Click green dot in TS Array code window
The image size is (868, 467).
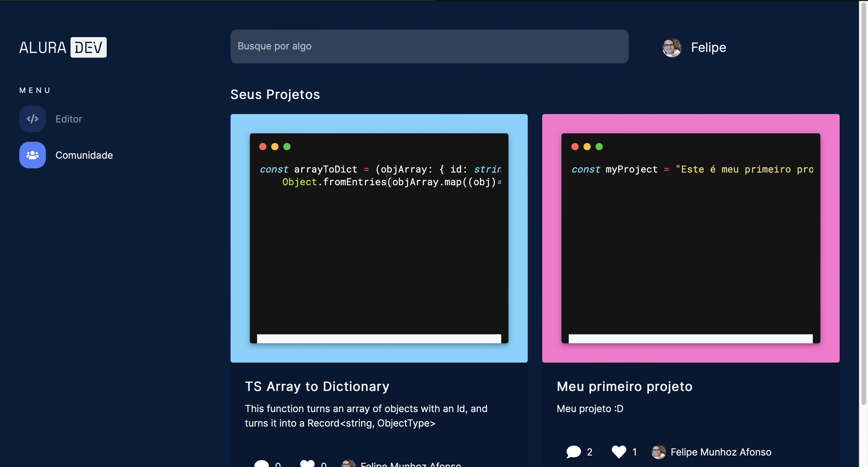click(287, 146)
